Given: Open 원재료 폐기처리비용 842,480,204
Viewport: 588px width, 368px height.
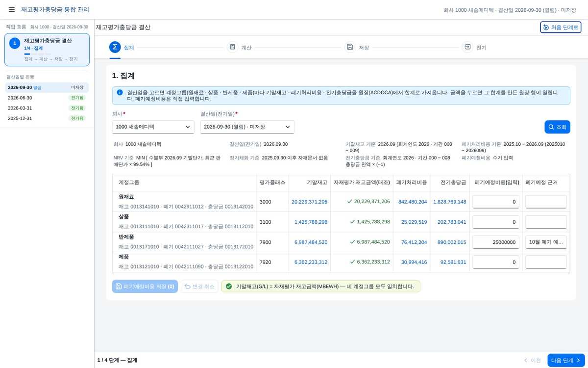Looking at the screenshot, I should pos(413,202).
